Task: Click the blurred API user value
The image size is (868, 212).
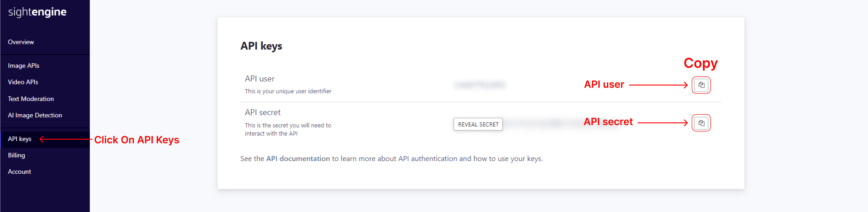Action: [480, 85]
